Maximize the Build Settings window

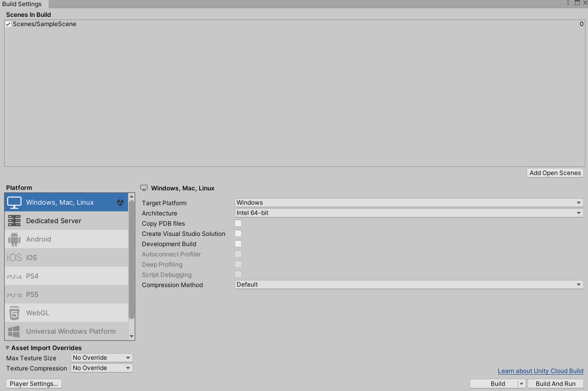577,3
